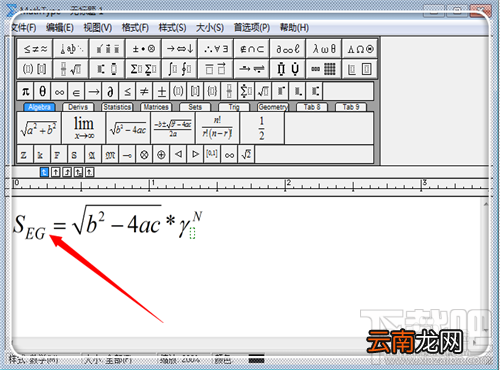The height and width of the screenshot is (370, 500).
Task: Open the 样式(S) menu
Action: [172, 27]
